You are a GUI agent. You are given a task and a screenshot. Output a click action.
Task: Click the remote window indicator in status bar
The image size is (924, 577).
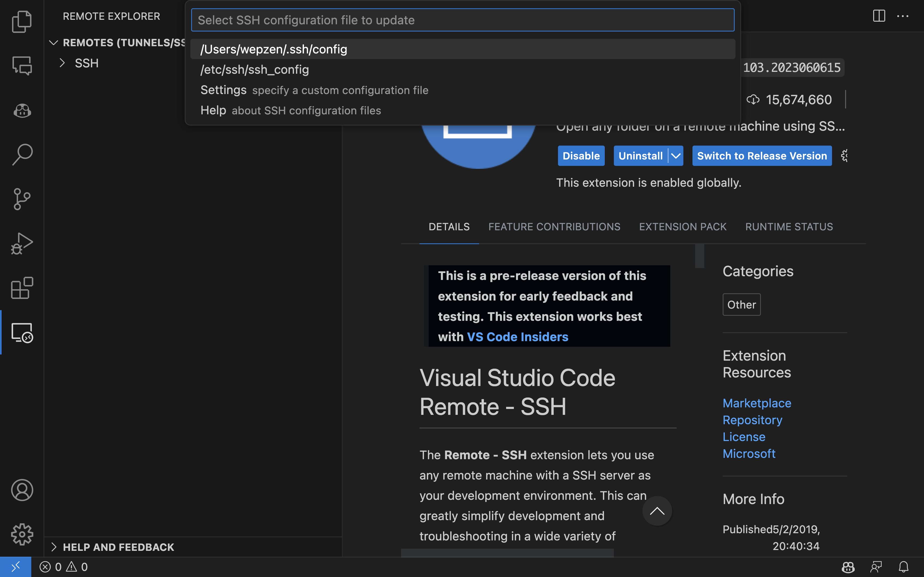tap(15, 567)
